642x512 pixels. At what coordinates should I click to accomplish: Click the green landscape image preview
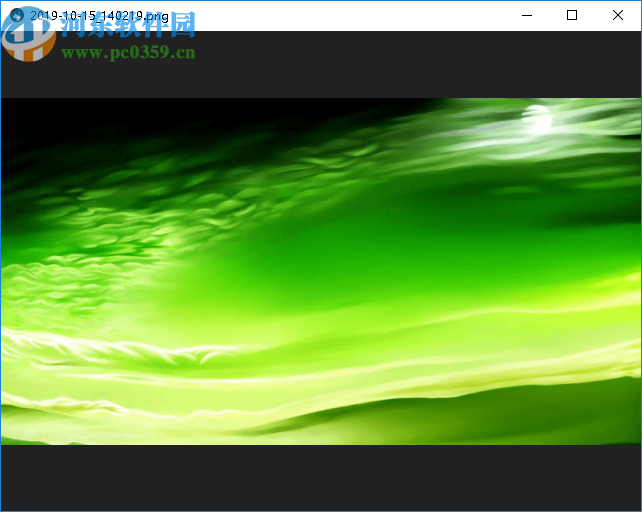click(x=321, y=271)
